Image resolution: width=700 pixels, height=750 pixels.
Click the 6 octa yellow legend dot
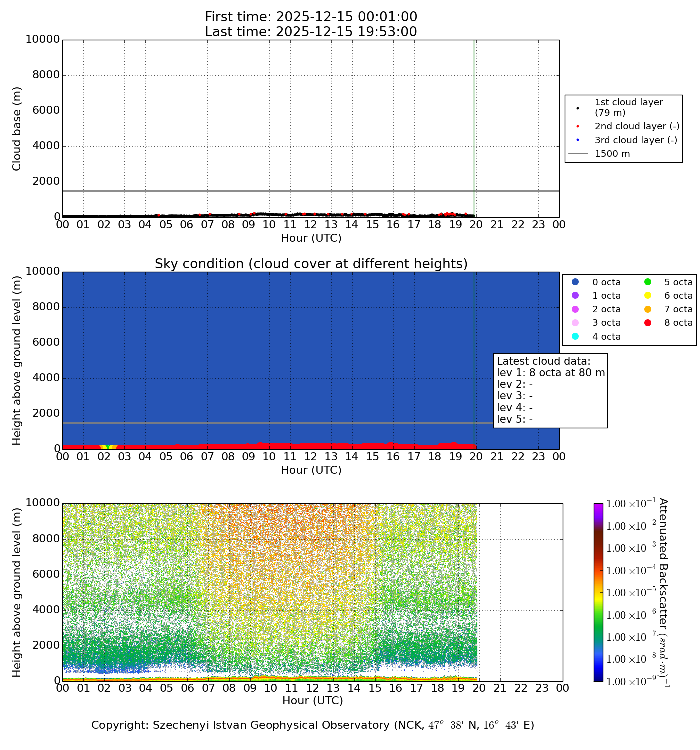(648, 296)
